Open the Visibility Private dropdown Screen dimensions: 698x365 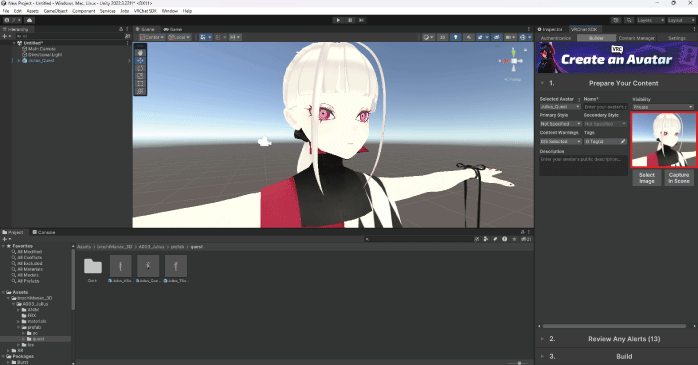click(663, 107)
